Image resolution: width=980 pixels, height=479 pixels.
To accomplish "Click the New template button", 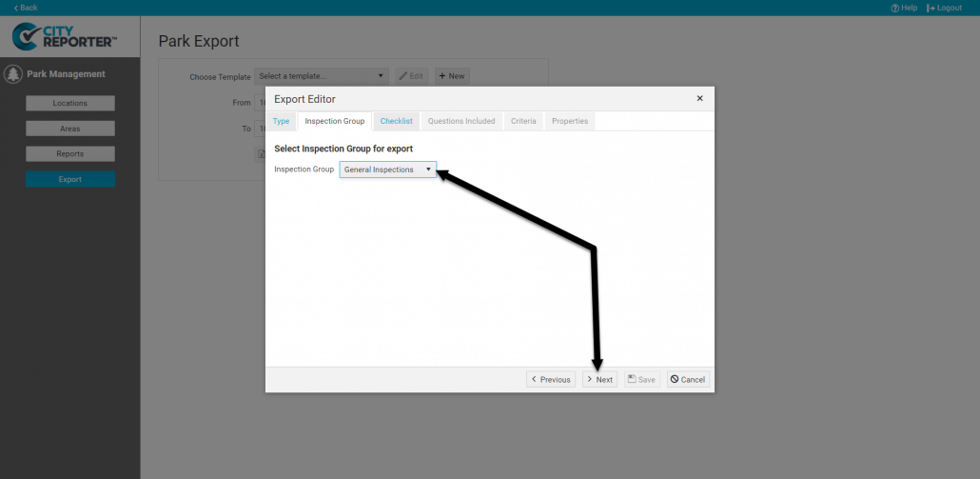I will (452, 76).
